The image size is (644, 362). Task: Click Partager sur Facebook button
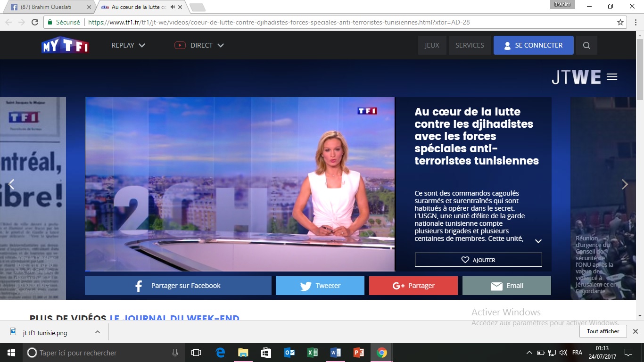point(178,286)
